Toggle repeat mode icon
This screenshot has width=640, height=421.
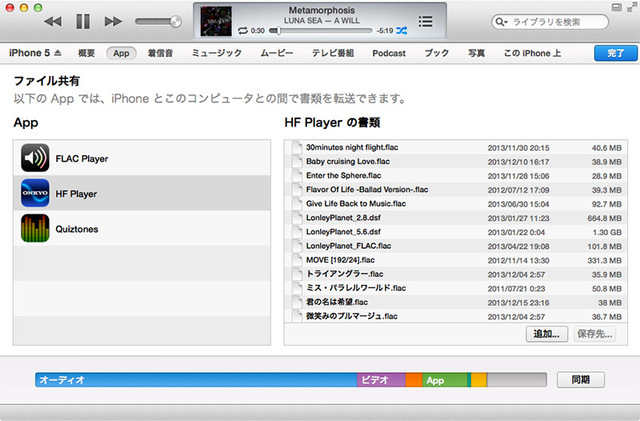click(243, 31)
